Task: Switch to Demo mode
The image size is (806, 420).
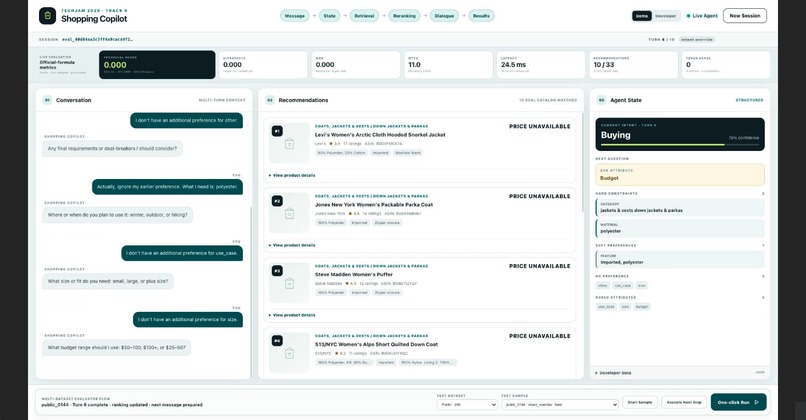Action: click(642, 16)
